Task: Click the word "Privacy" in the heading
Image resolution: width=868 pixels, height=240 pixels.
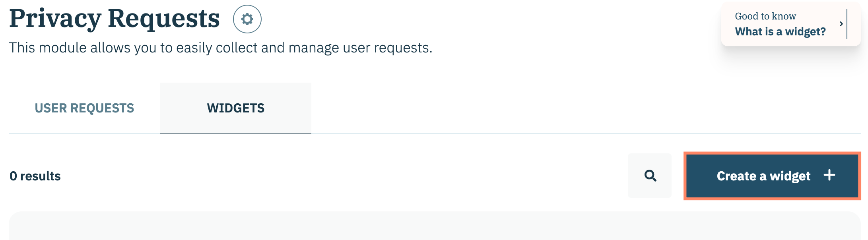Action: click(x=55, y=19)
